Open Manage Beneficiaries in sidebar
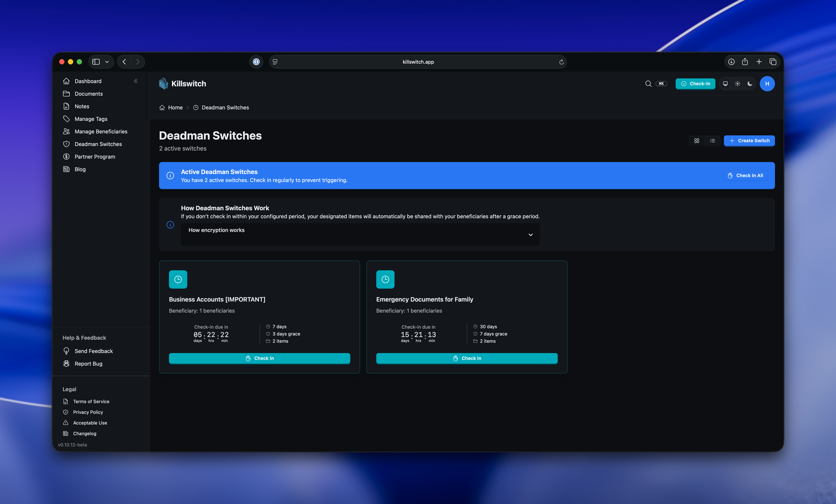This screenshot has width=836, height=504. coord(101,132)
